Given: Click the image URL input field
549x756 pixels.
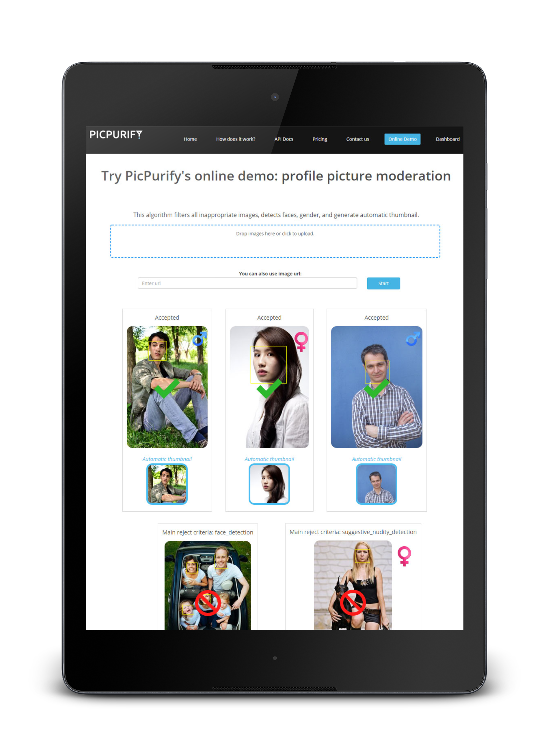Looking at the screenshot, I should [247, 283].
